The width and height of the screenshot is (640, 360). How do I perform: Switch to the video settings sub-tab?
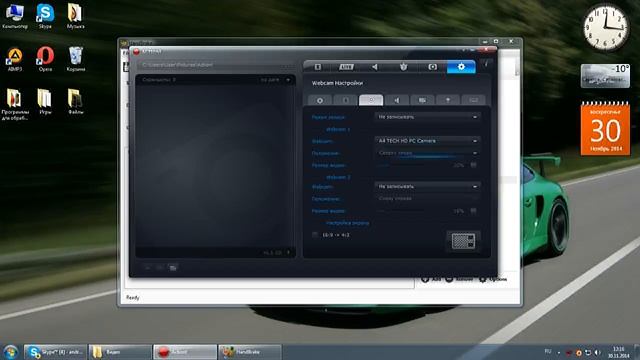(x=422, y=100)
